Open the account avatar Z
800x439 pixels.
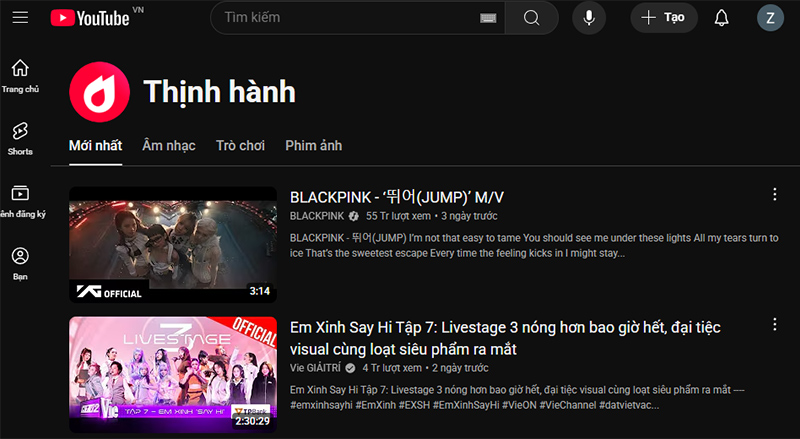pyautogui.click(x=770, y=18)
